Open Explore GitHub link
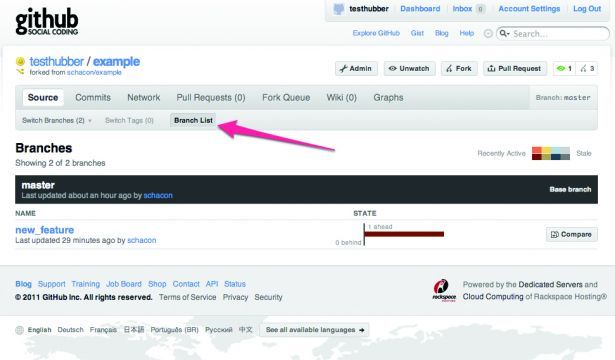Screen dimensions: 615x360 [376, 33]
